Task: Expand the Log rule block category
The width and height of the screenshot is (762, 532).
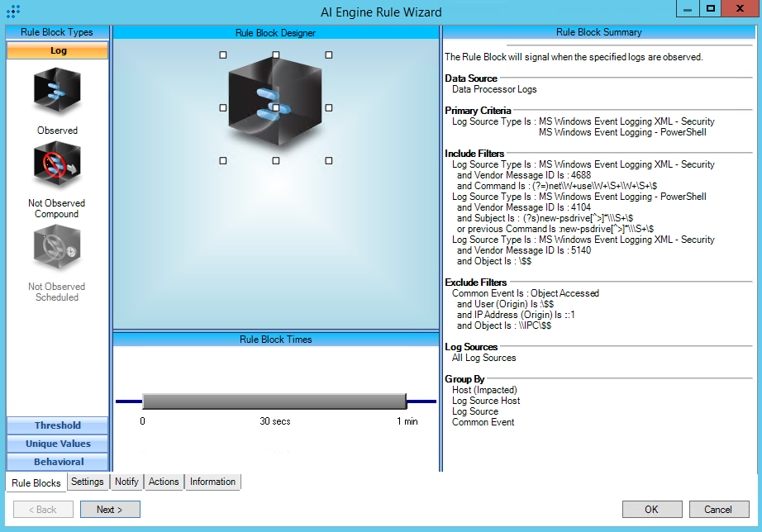Action: click(58, 50)
